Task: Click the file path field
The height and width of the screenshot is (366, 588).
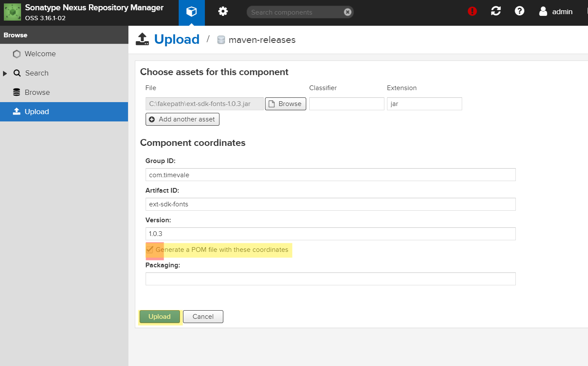Action: (204, 104)
